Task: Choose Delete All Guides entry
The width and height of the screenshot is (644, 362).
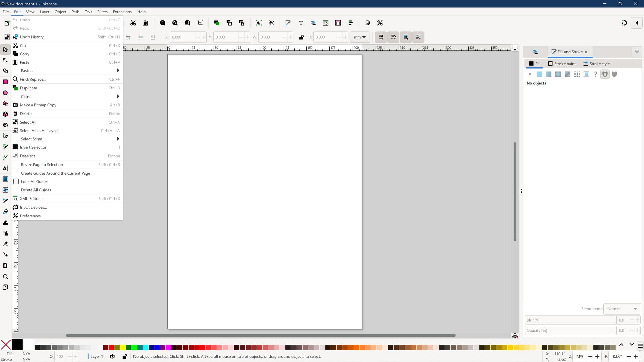Action: 67,190
